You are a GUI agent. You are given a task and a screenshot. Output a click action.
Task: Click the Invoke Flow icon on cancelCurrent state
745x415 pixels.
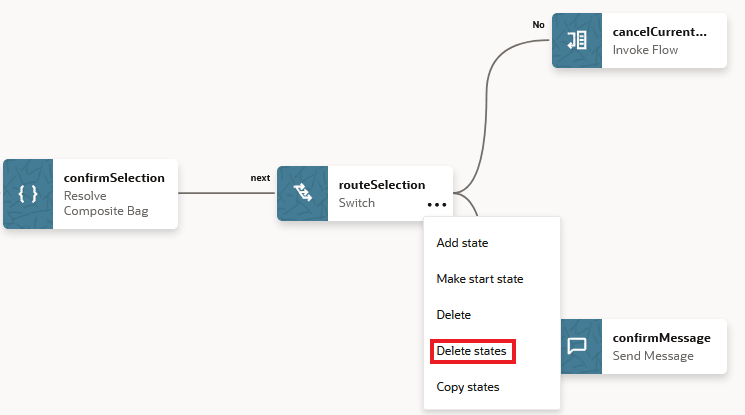pos(577,40)
